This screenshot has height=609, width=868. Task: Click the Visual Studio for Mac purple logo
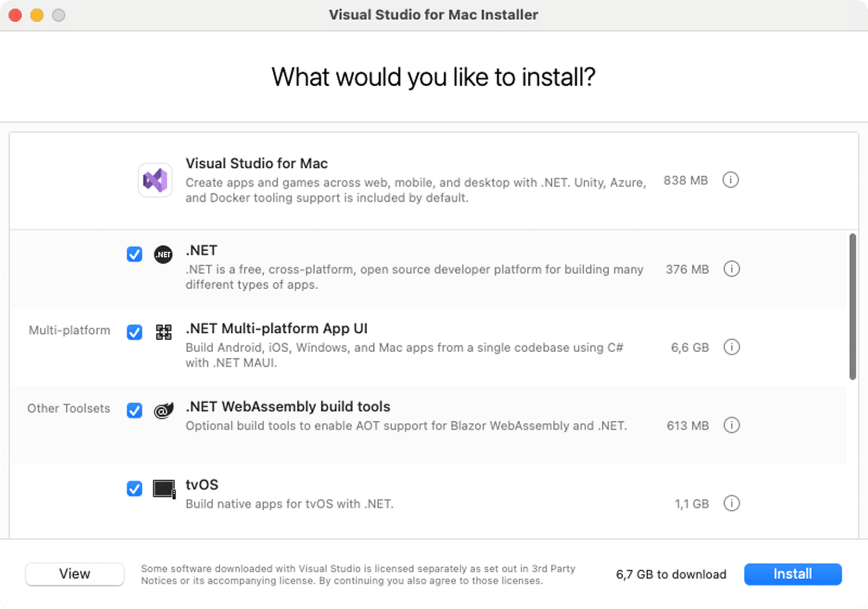point(155,180)
